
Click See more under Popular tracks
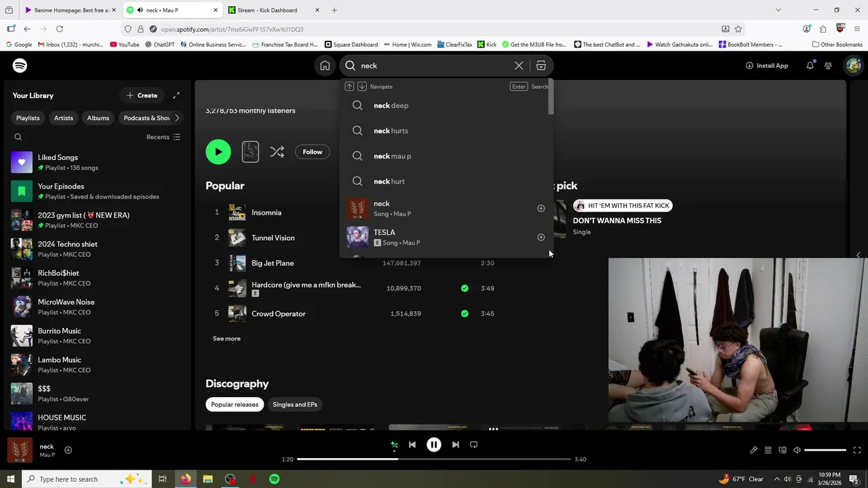[x=226, y=339]
